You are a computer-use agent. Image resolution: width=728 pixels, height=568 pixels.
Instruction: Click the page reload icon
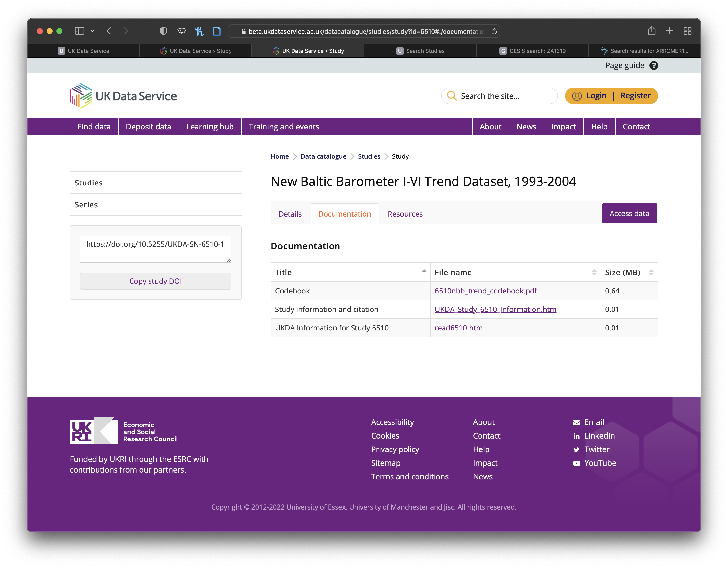[x=494, y=31]
